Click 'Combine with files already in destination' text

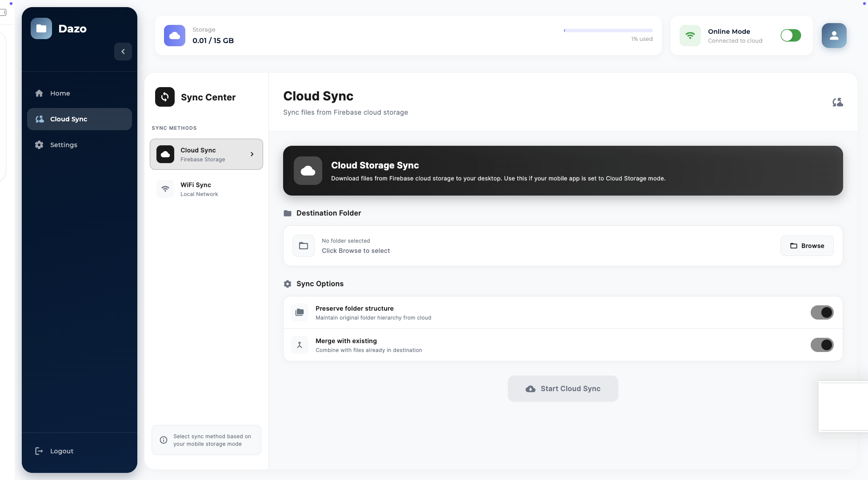pyautogui.click(x=369, y=350)
